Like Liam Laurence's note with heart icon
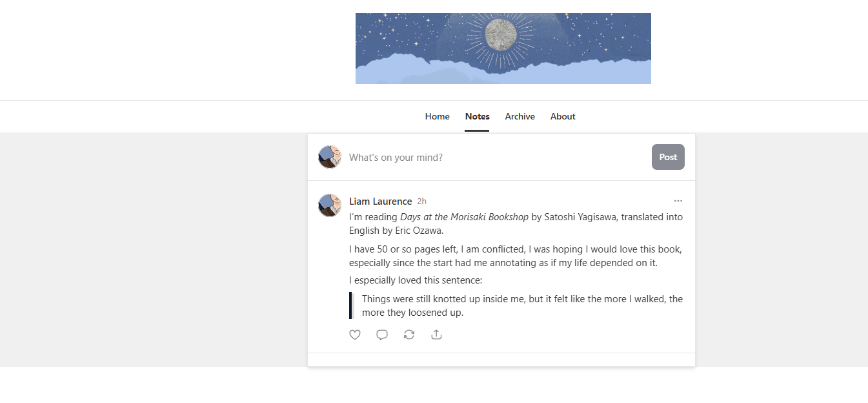868x403 pixels. click(355, 335)
